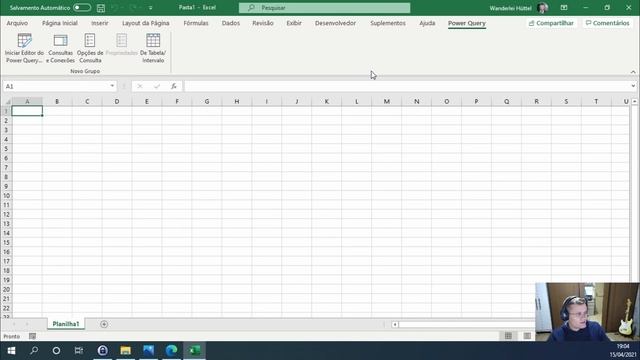The image size is (640, 360).
Task: Click the Compartilhar button
Action: coord(551,23)
